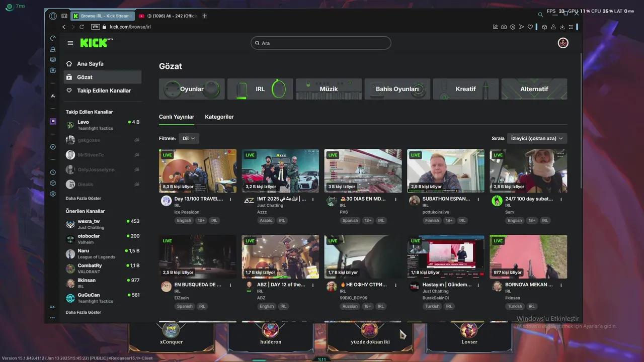Viewport: 644px width, 362px height.
Task: Open Takip Edilen Kanallar in the sidebar
Action: coord(103,90)
